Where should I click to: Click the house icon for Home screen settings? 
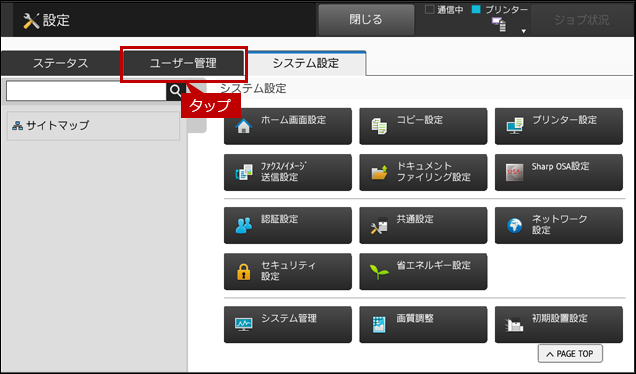pos(243,126)
